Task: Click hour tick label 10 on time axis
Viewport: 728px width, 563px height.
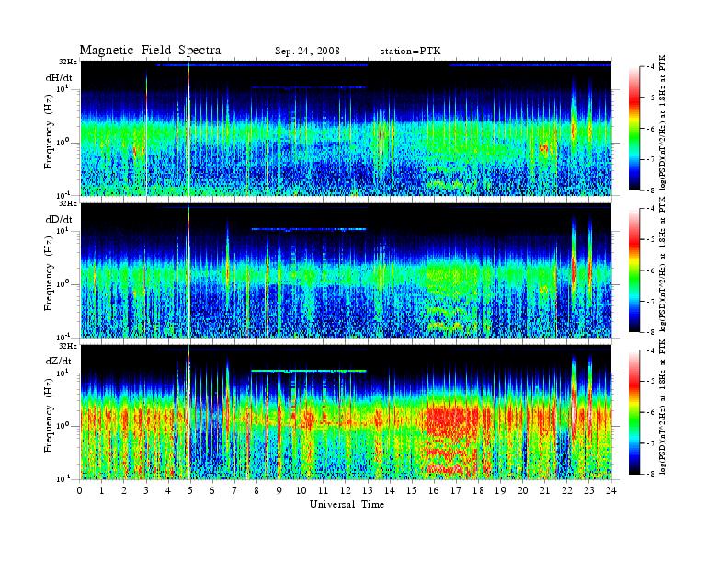Action: (301, 490)
